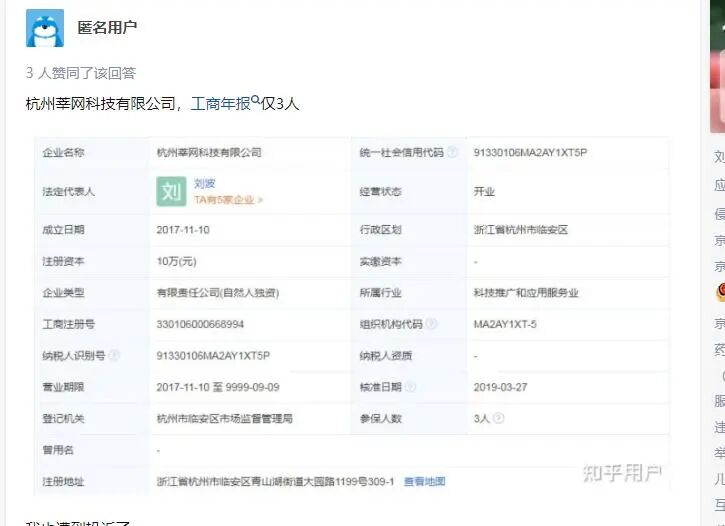Open the 工商年报 search link
Screen dimensions: 725x526
[221, 104]
